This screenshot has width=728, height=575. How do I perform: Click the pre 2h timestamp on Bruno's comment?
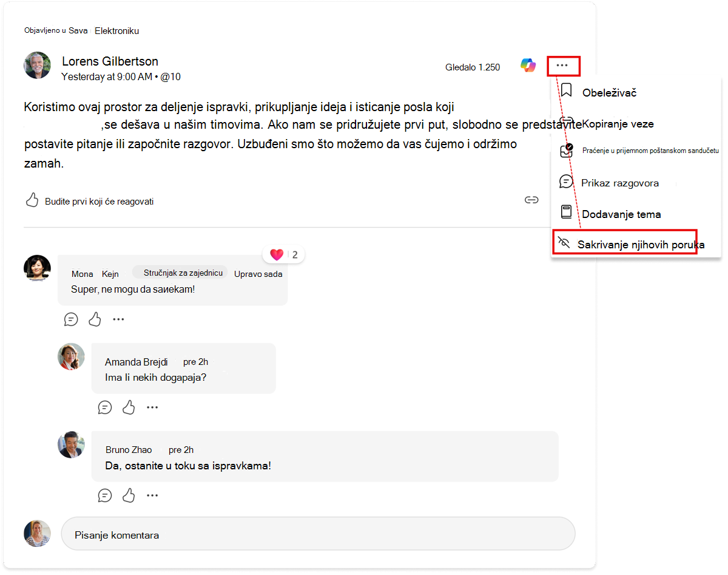tap(181, 450)
